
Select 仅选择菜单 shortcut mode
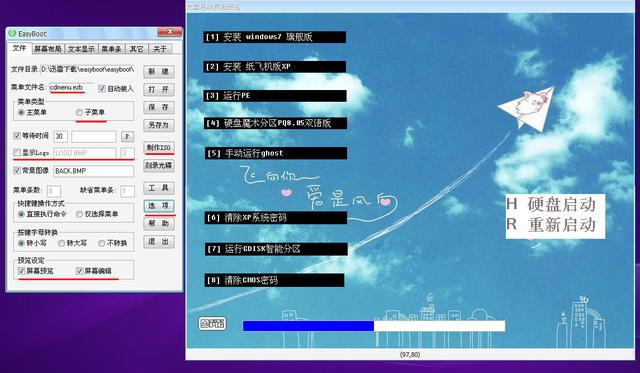coord(80,214)
